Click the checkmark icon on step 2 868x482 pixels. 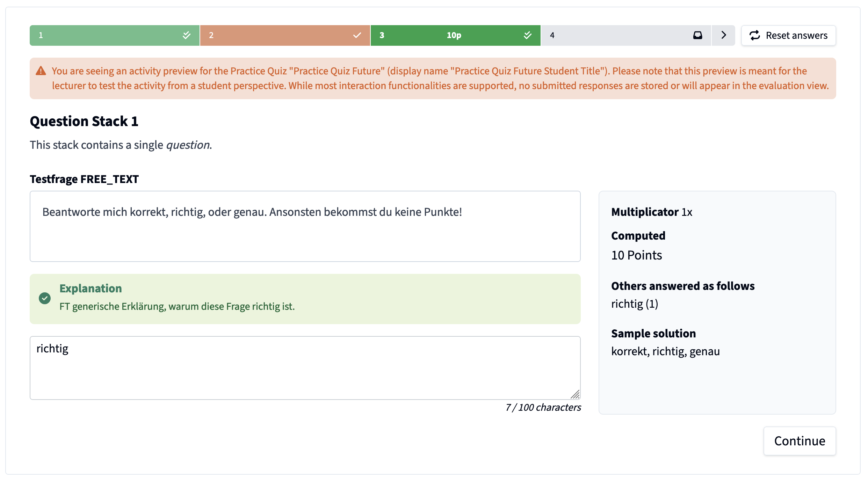click(357, 35)
